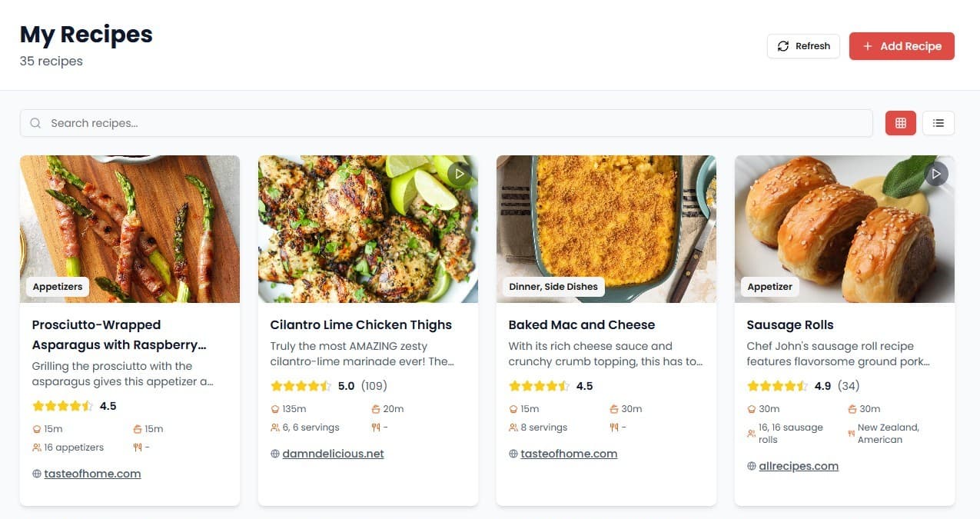Switch to list view layout

(938, 123)
